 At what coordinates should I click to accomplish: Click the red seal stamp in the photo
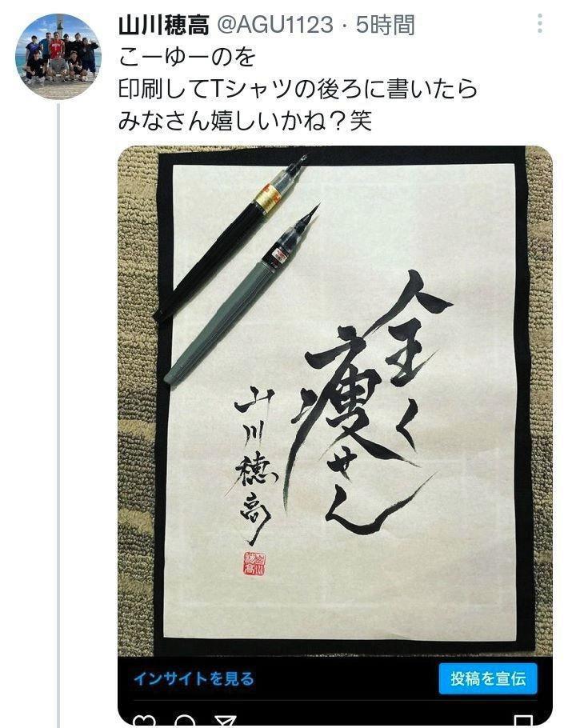pyautogui.click(x=254, y=562)
